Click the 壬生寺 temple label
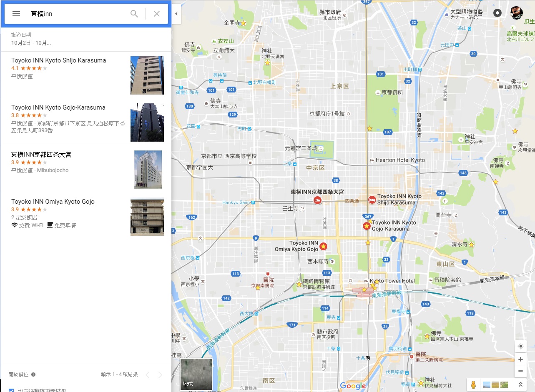 [x=291, y=208]
